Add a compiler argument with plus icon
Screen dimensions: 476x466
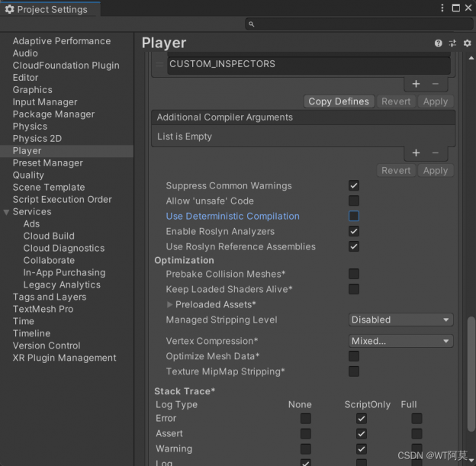coord(416,153)
